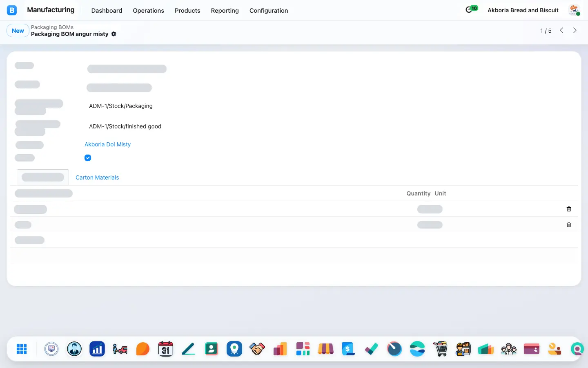The width and height of the screenshot is (588, 368).
Task: Open the dollar invoice app icon in dock
Action: click(x=349, y=349)
